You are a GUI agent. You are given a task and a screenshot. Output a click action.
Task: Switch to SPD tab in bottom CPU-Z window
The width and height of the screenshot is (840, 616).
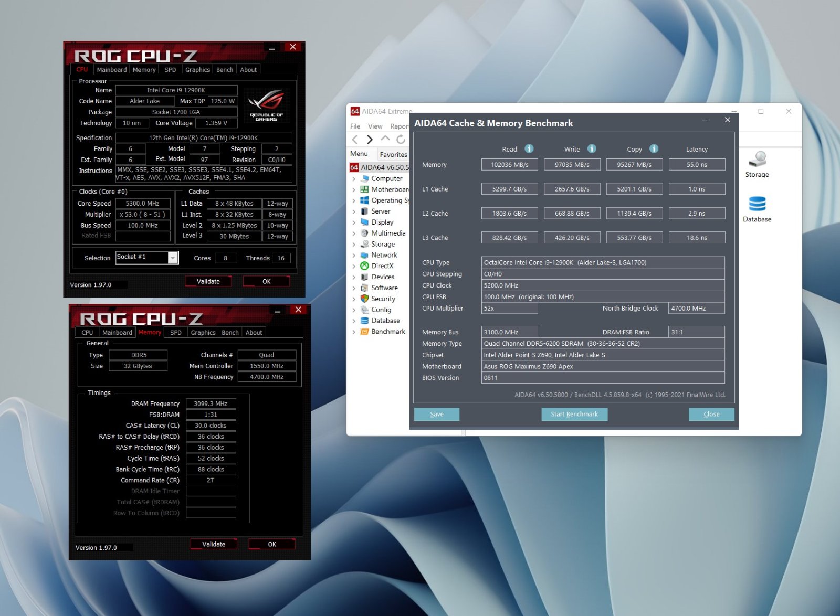(x=176, y=333)
